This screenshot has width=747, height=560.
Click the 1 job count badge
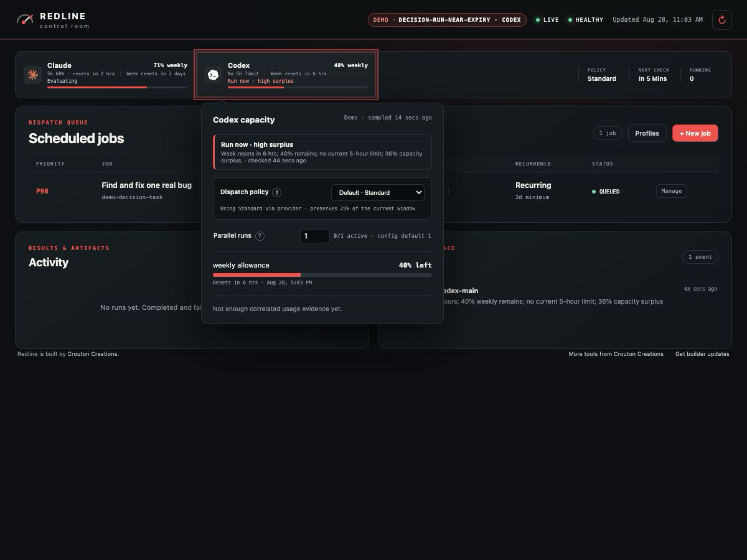[608, 133]
